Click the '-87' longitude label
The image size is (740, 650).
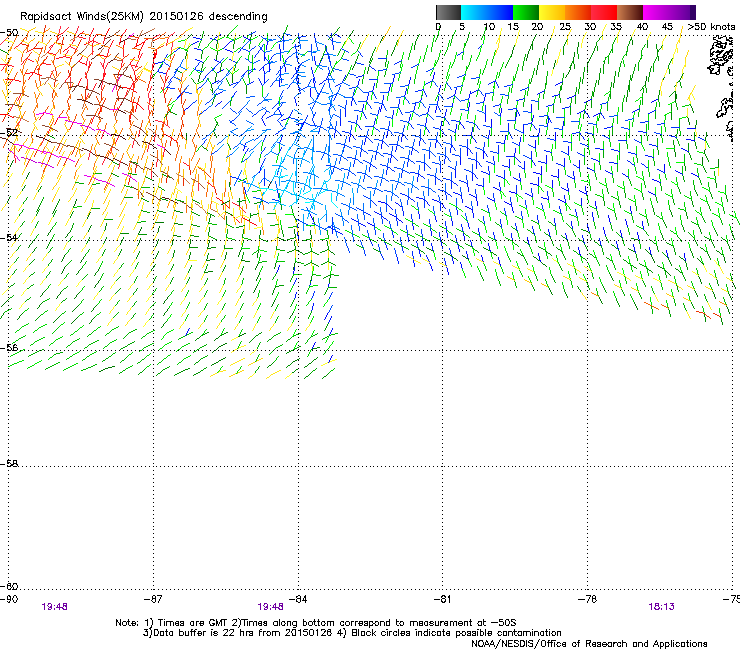153,599
